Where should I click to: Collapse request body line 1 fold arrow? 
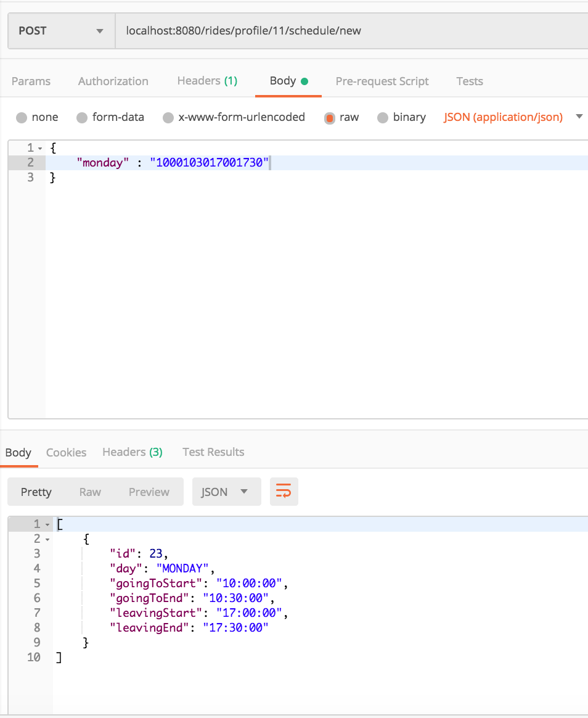point(40,149)
